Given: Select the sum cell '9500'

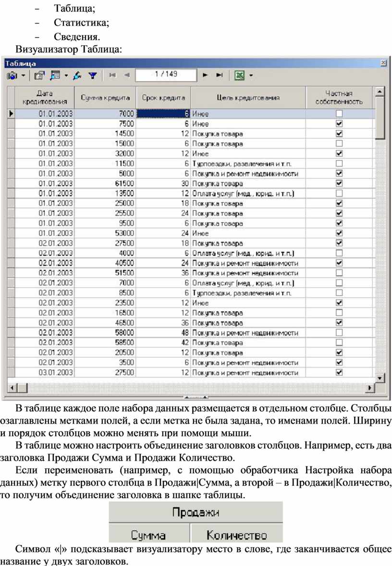Looking at the screenshot, I should pos(105,224).
